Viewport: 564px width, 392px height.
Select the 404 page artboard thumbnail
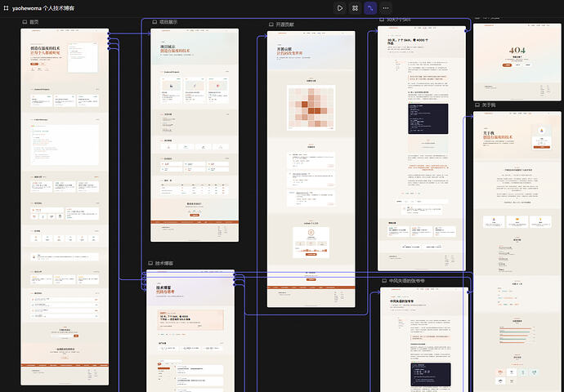click(517, 62)
